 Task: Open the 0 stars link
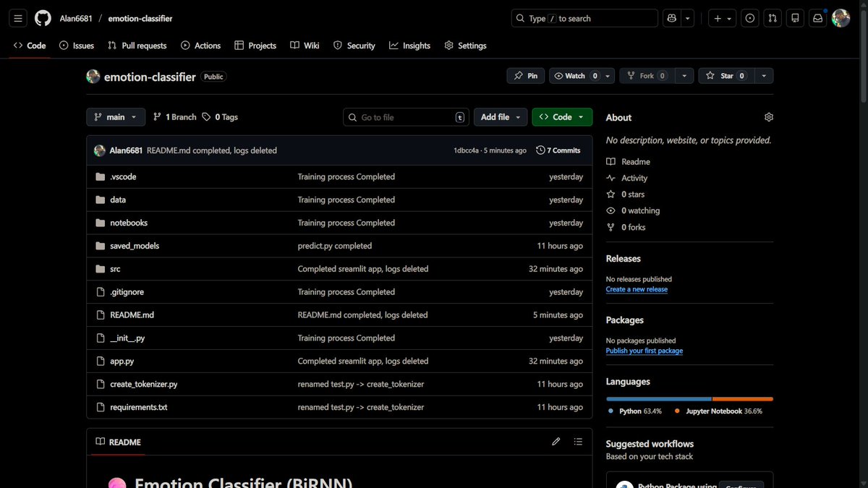(x=626, y=194)
